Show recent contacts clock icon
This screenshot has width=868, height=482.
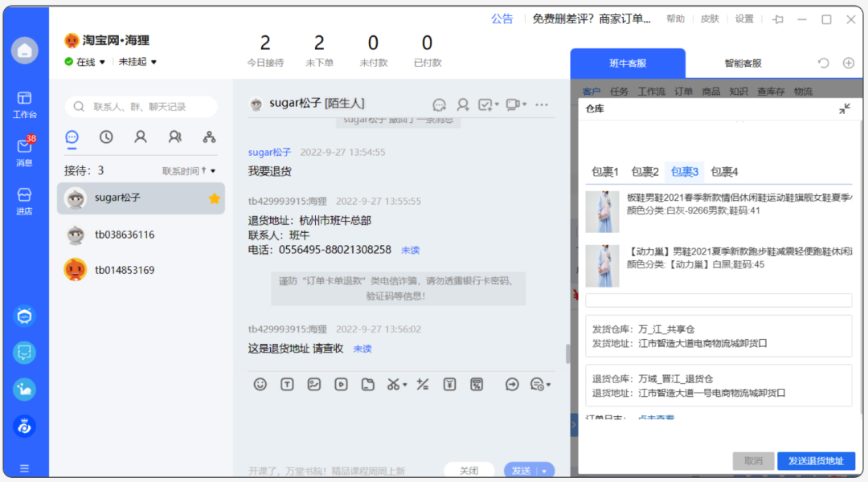point(106,137)
